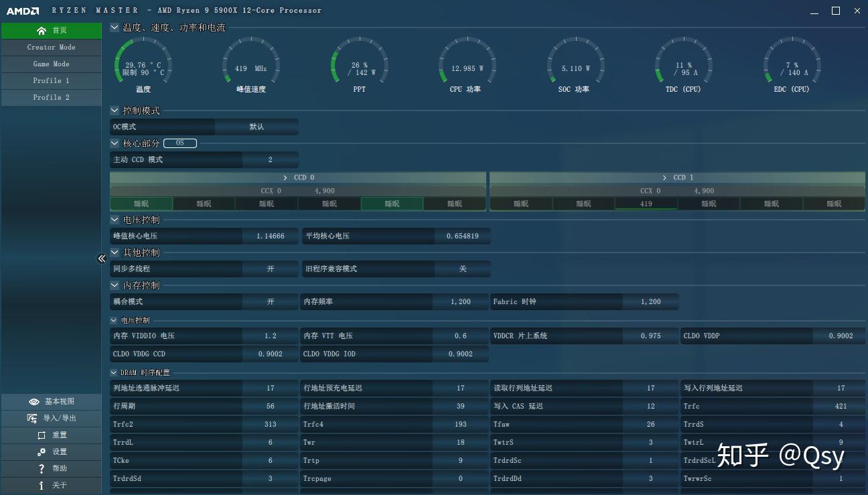The width and height of the screenshot is (868, 495).
Task: Select the Game Mode profile
Action: (x=51, y=64)
